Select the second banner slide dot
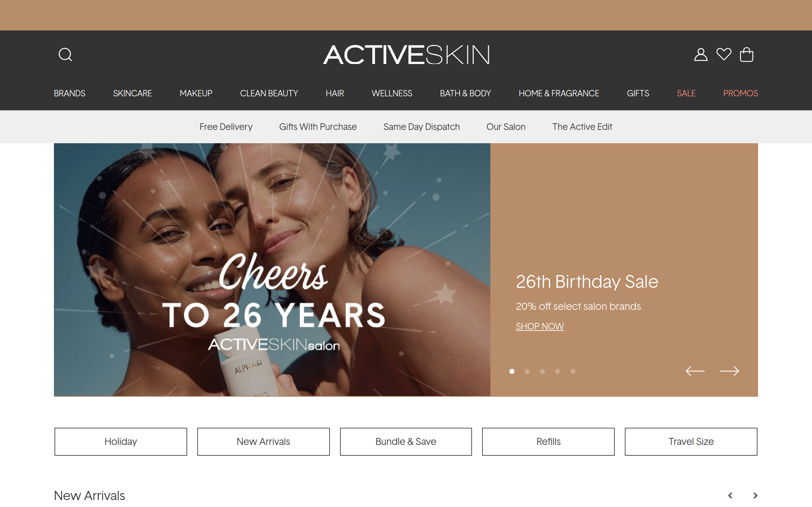The height and width of the screenshot is (507, 812). click(x=527, y=371)
